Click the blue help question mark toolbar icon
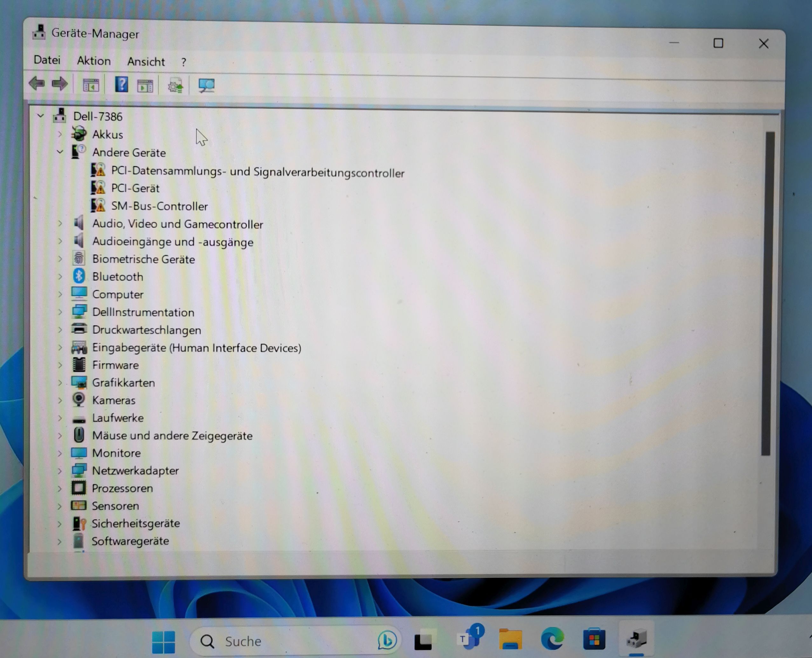This screenshot has height=658, width=812. (122, 85)
